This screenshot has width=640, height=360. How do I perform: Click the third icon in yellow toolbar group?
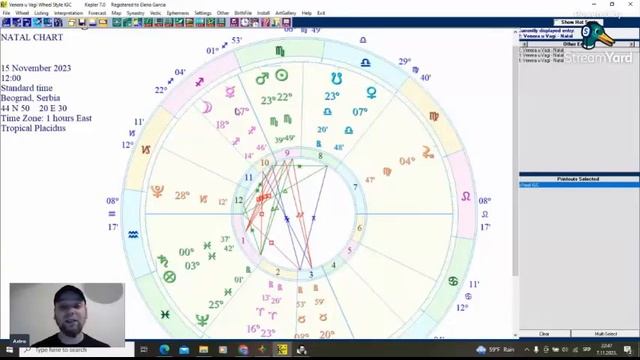(92, 22)
